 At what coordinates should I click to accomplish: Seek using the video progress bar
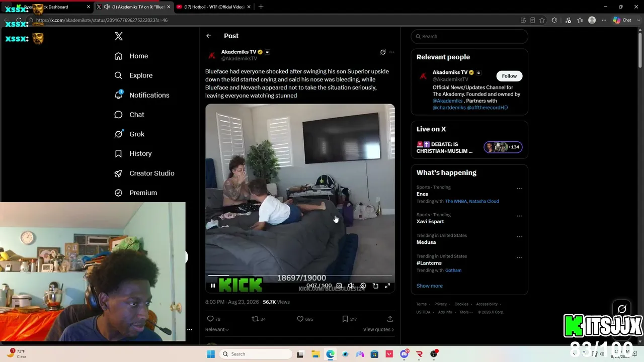point(300,276)
